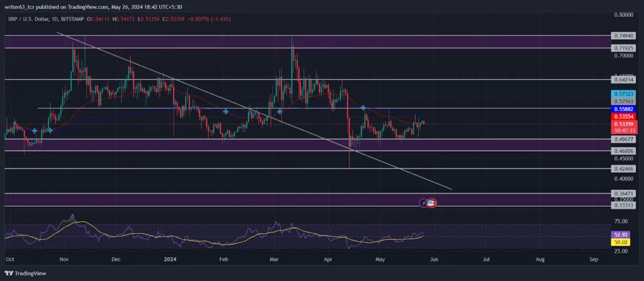
Task: Click the Oct label on time axis
Action: tap(10, 260)
